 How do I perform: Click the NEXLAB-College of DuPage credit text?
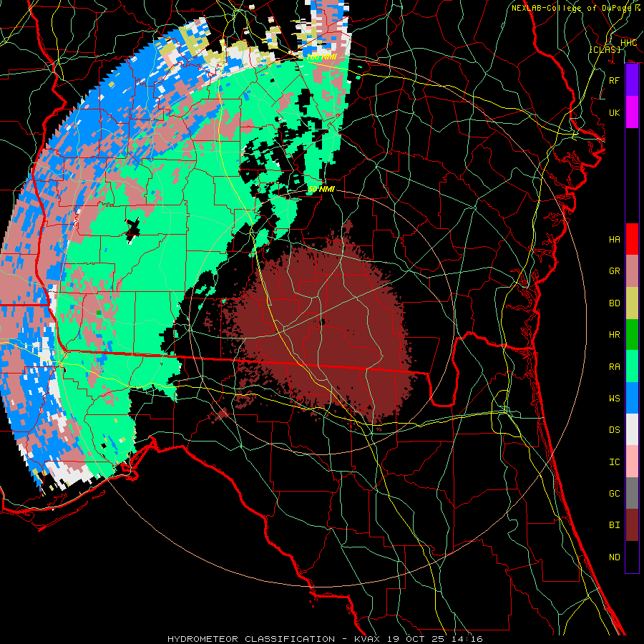(576, 8)
